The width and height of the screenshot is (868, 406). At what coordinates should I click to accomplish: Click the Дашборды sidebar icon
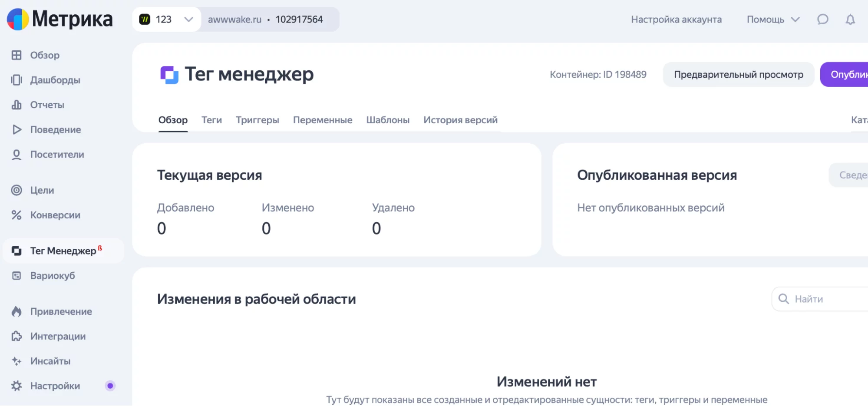(x=17, y=80)
